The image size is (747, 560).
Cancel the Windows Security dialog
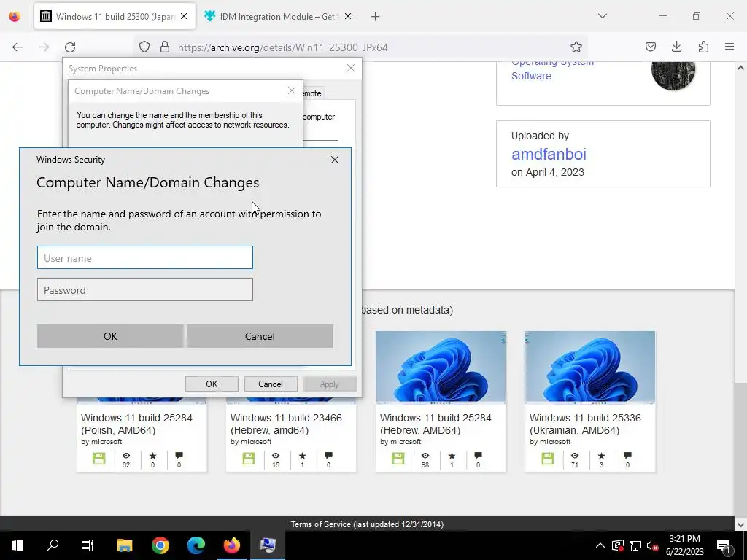click(x=260, y=336)
